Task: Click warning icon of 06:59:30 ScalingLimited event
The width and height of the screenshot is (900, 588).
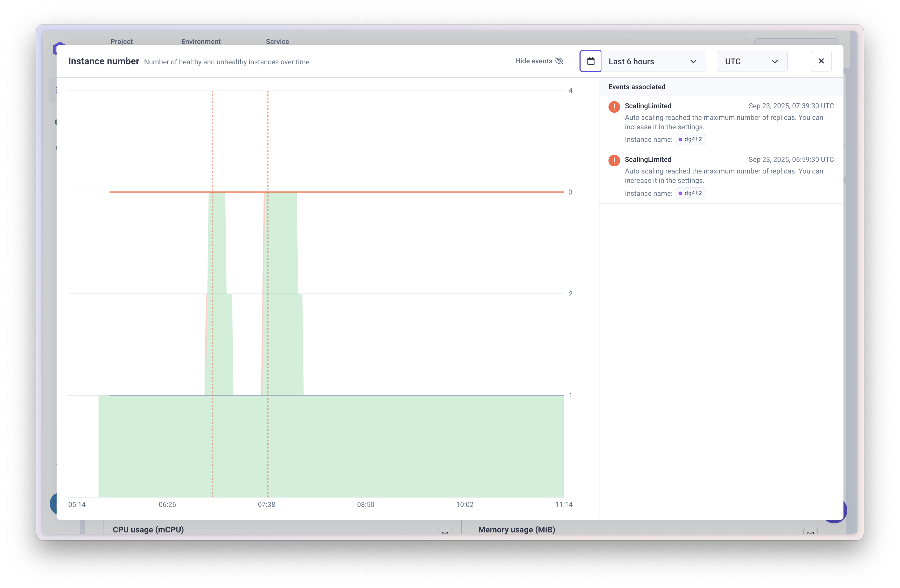Action: click(614, 161)
